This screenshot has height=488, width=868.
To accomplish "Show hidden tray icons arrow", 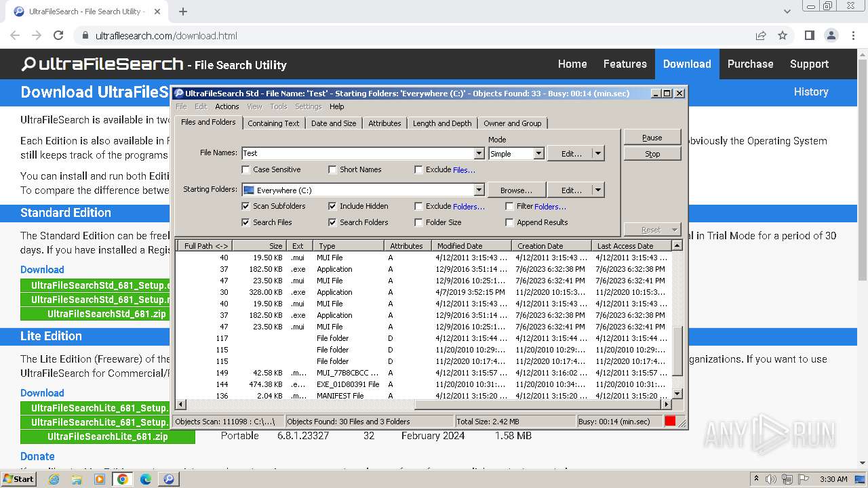I will 756,479.
